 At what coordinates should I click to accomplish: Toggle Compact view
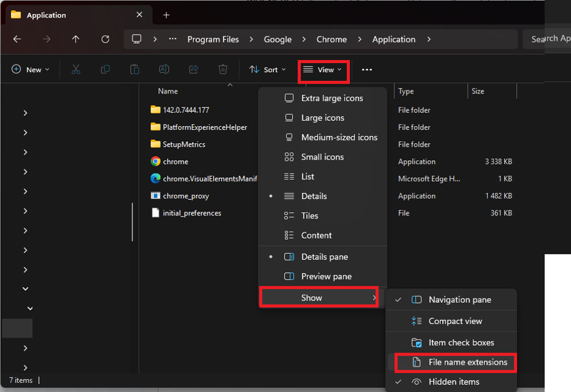pyautogui.click(x=451, y=321)
